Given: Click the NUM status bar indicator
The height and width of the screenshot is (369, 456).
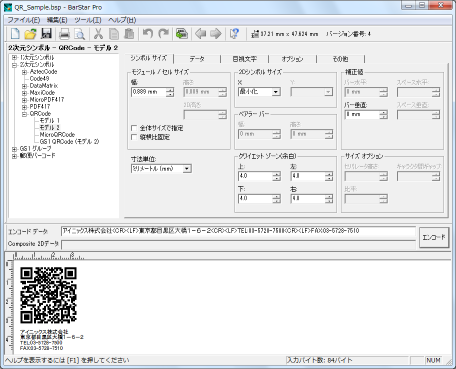Looking at the screenshot, I should click(433, 360).
